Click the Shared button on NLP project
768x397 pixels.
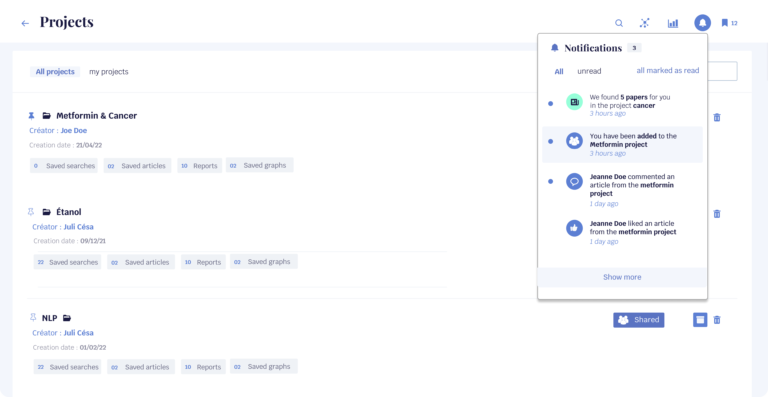(x=639, y=320)
